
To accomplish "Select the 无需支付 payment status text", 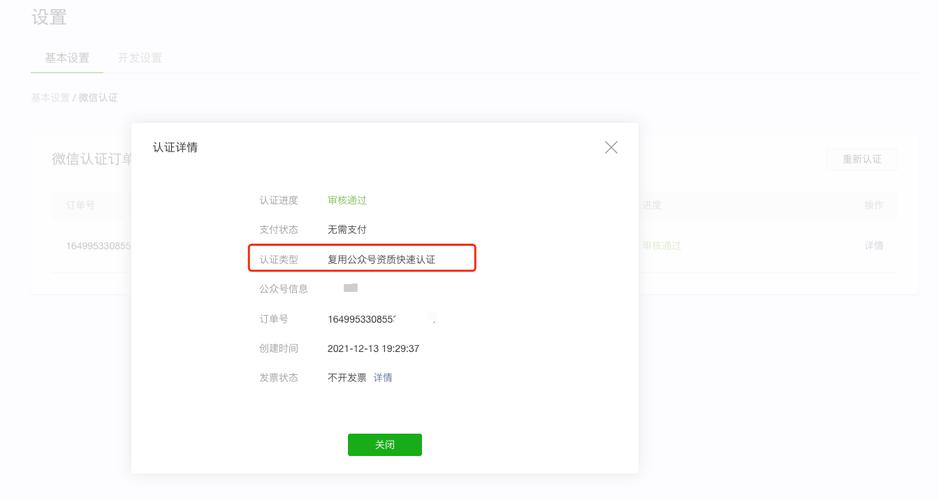I will (x=347, y=229).
